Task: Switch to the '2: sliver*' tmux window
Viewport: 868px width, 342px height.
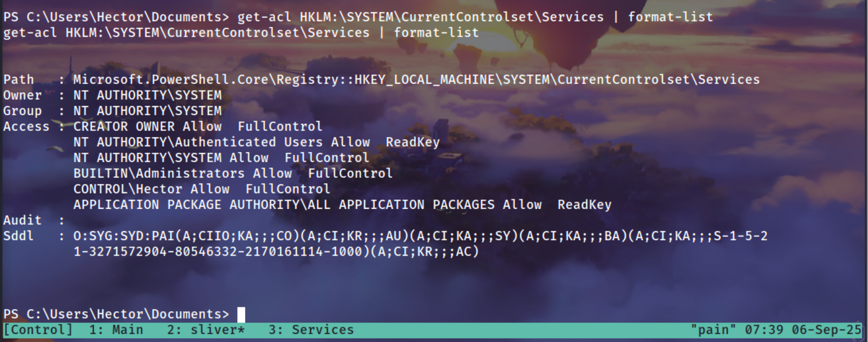Action: [x=206, y=329]
